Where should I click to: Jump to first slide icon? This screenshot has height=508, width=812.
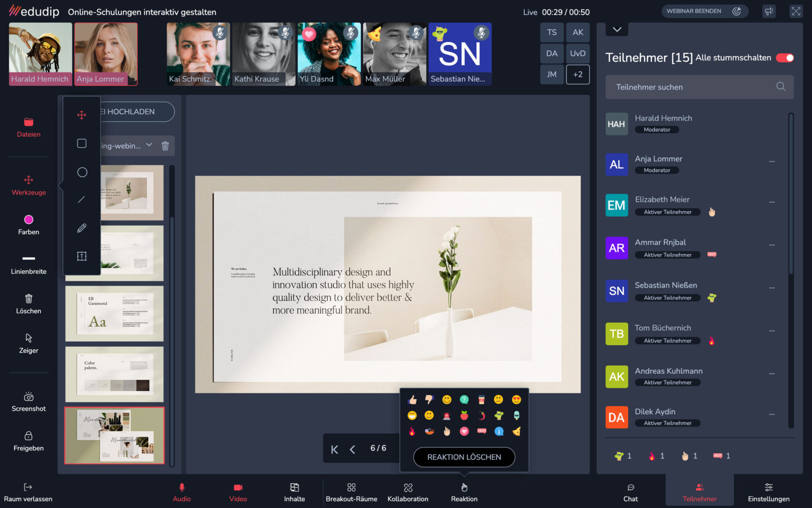tap(334, 450)
